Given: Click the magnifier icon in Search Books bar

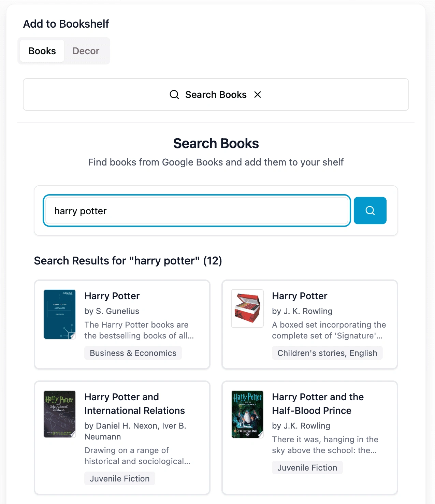Looking at the screenshot, I should click(174, 95).
